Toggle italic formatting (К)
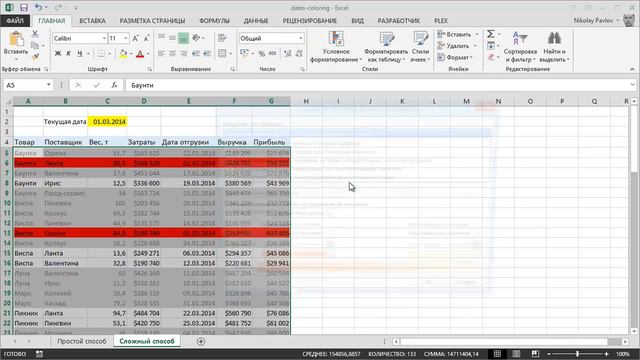Viewport: 640px width, 360px height. 69,54
